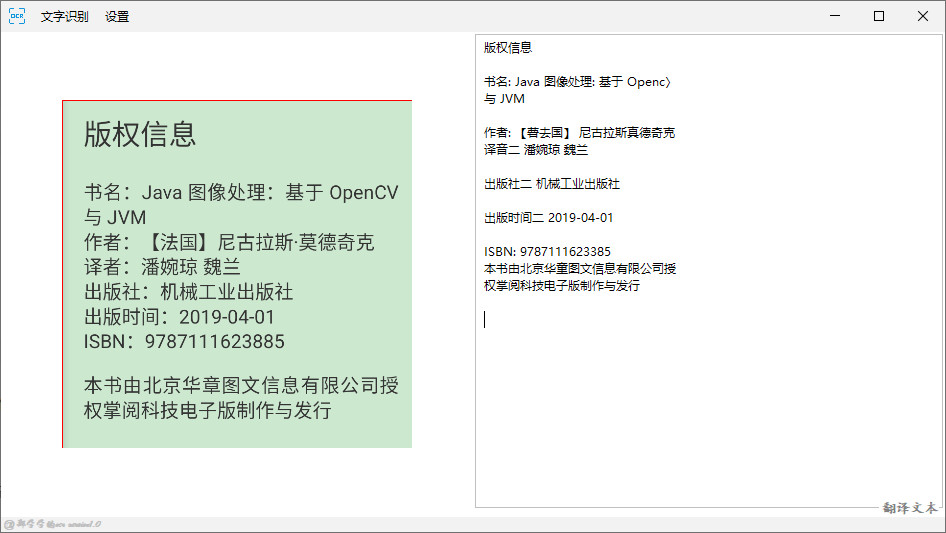Click the 2019-04-01 date line in results
Image resolution: width=946 pixels, height=533 pixels.
click(x=548, y=217)
